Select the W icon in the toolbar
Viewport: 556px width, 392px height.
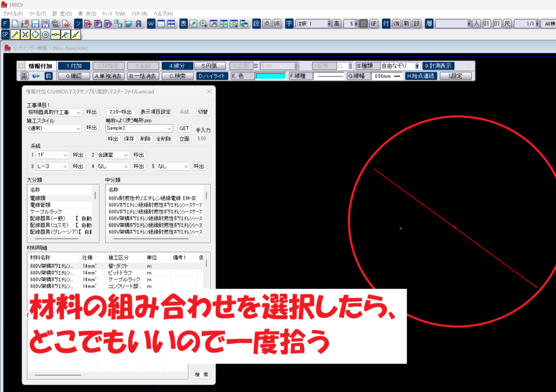tap(150, 24)
